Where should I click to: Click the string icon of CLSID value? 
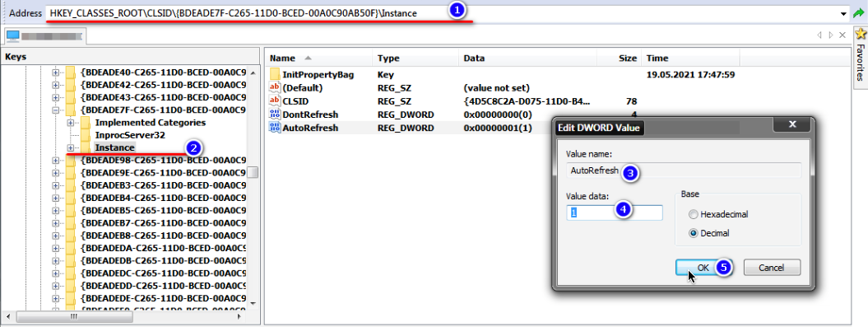coord(274,100)
